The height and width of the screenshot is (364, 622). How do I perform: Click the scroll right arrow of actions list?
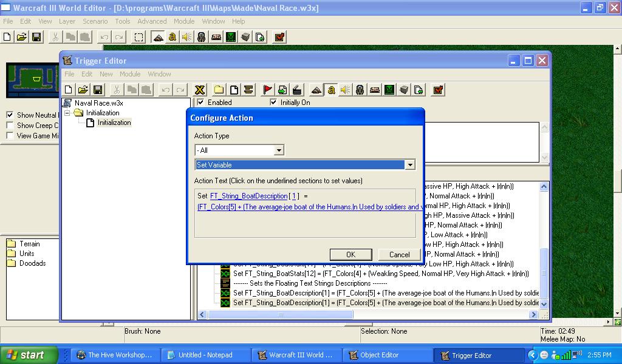coord(533,314)
